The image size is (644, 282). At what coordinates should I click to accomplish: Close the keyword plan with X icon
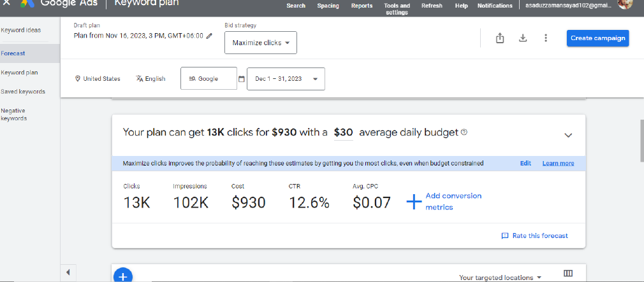[6, 2]
